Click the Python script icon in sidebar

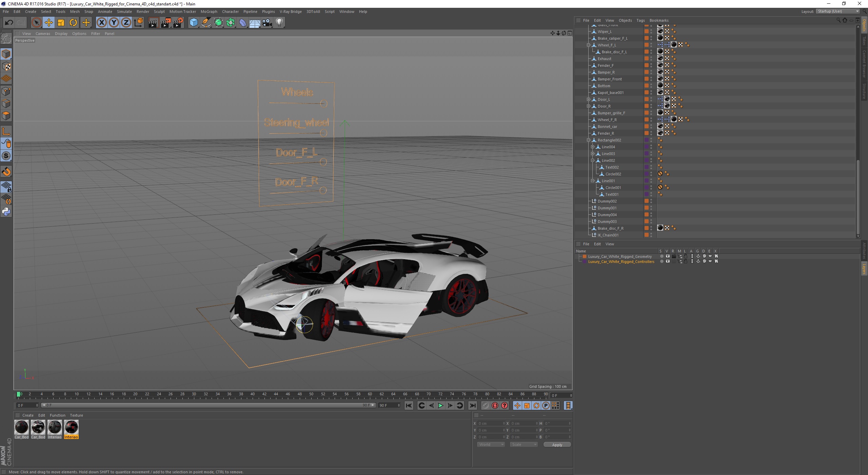(6, 212)
